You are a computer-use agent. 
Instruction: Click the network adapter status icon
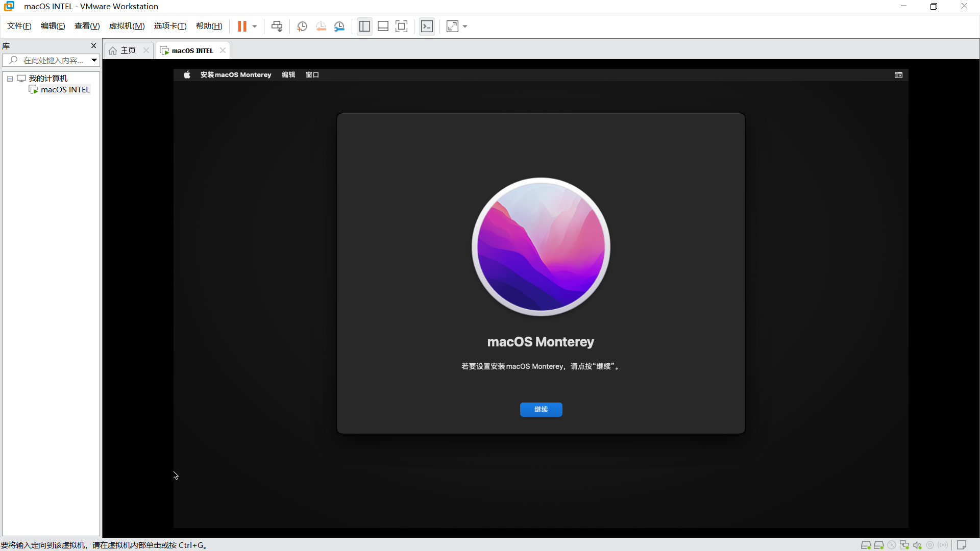tap(904, 545)
